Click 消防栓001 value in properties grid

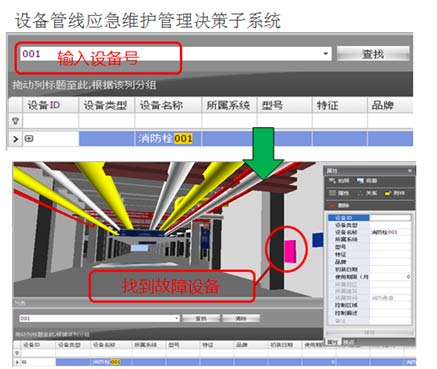point(384,232)
